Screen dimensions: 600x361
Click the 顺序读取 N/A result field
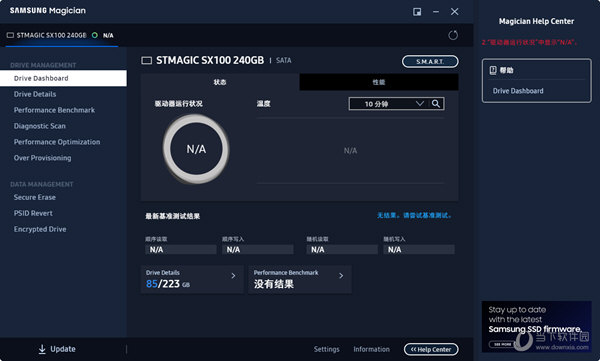[x=181, y=250]
